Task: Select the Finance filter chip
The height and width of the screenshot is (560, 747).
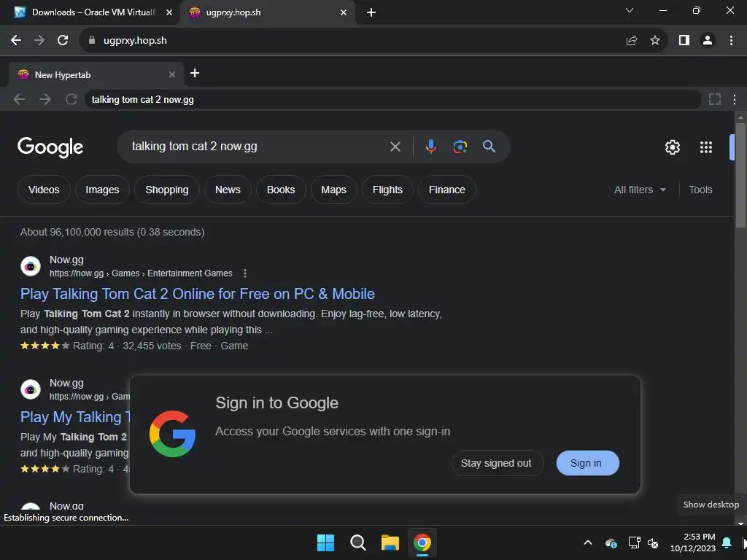Action: click(x=447, y=190)
